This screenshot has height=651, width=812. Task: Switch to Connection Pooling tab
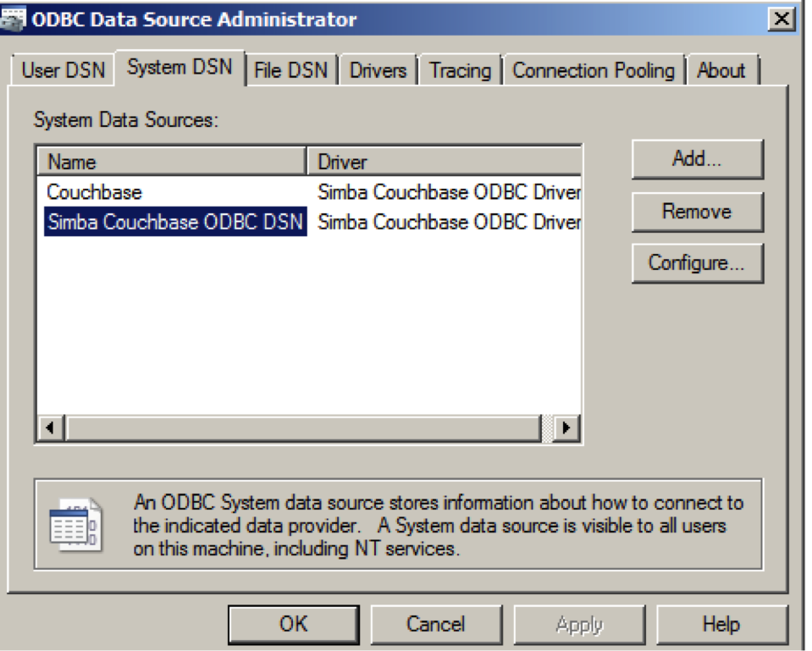pyautogui.click(x=594, y=70)
